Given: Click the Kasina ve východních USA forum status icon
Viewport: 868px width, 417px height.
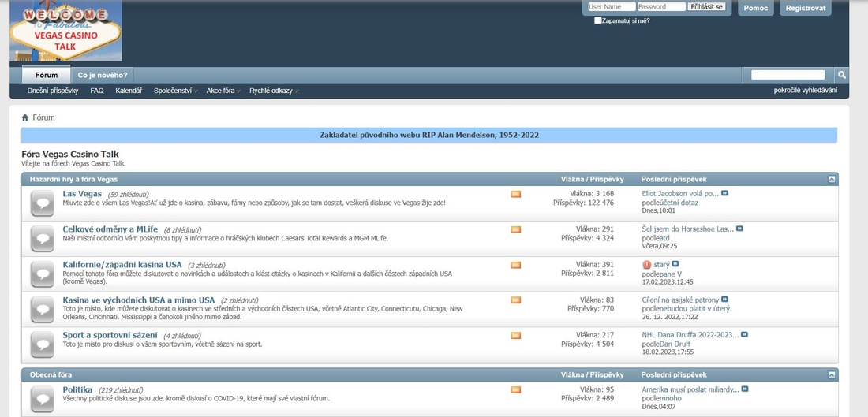Looking at the screenshot, I should [x=43, y=309].
